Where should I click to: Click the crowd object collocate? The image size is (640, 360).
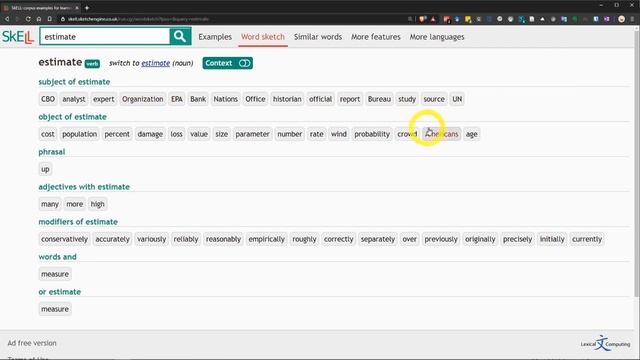coord(407,134)
